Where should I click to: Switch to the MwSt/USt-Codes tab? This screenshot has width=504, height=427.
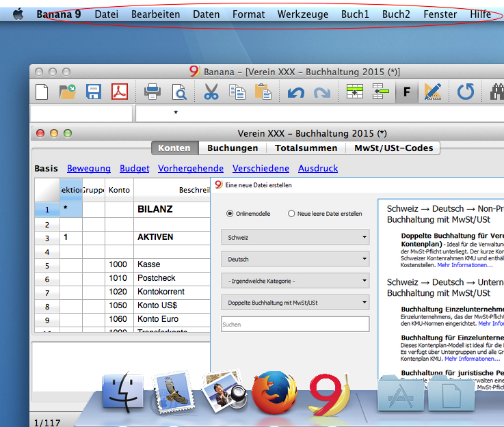[393, 148]
